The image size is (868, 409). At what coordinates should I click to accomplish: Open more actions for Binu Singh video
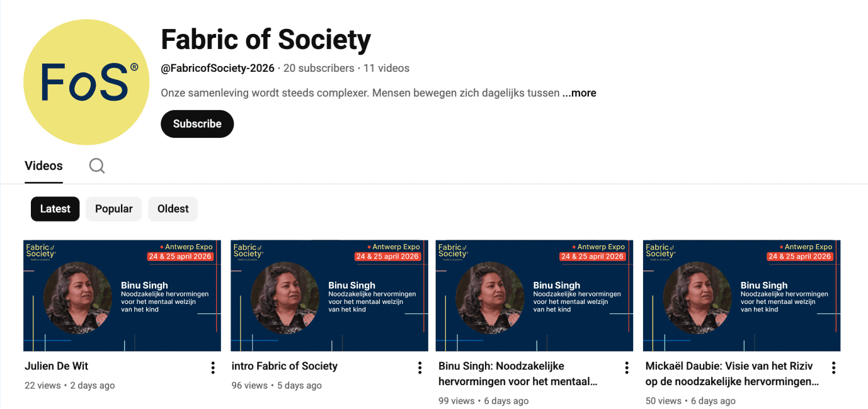(x=627, y=367)
